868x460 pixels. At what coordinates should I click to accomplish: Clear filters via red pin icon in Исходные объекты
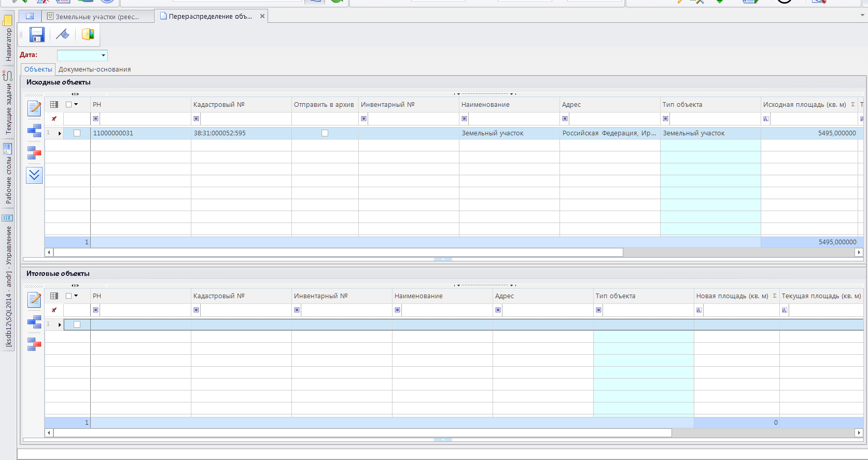coord(54,119)
